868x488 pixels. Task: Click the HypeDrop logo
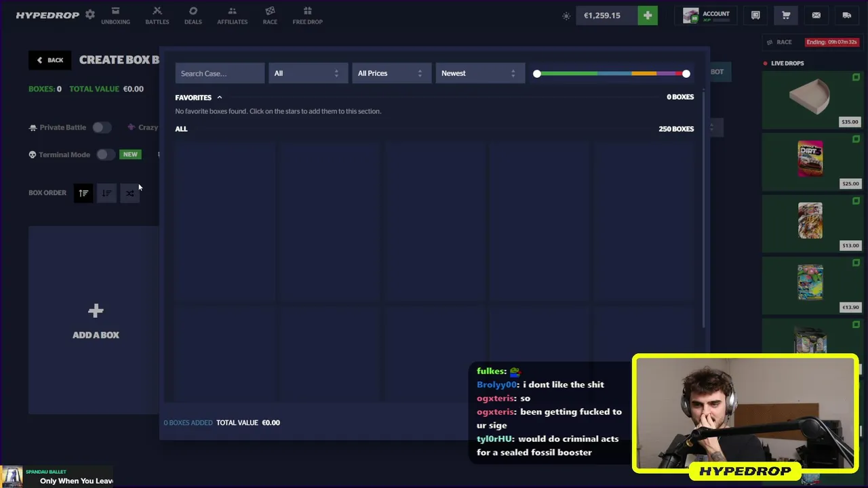point(47,15)
